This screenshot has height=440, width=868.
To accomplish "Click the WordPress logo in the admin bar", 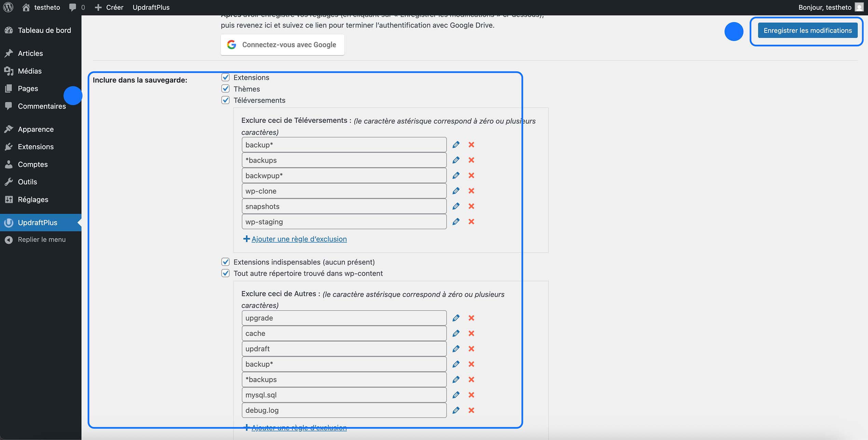I will 8,7.
